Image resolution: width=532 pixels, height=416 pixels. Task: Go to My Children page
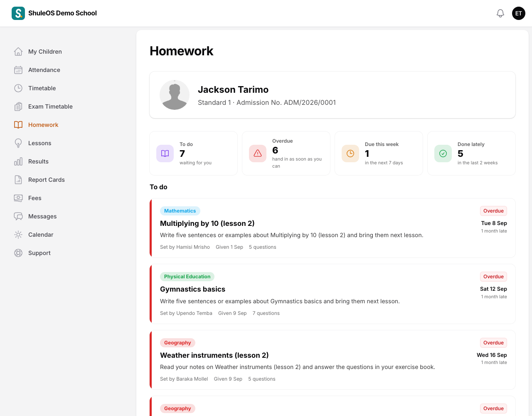click(x=45, y=52)
